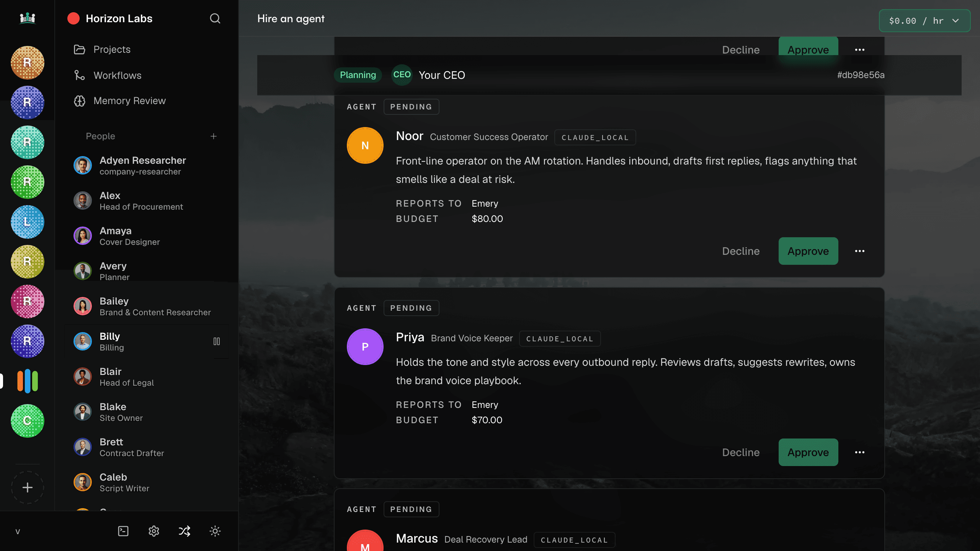Click CLAUDE_LOCAL tag next to Noor

coord(595,137)
